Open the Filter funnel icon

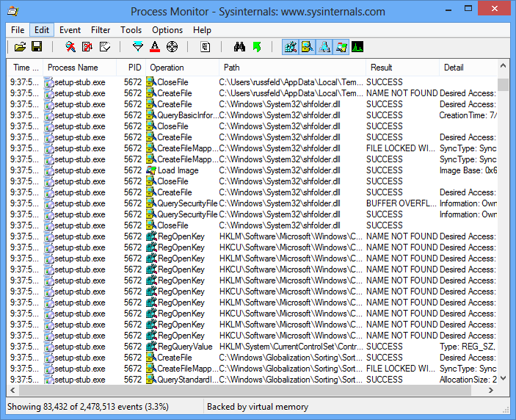(x=137, y=47)
